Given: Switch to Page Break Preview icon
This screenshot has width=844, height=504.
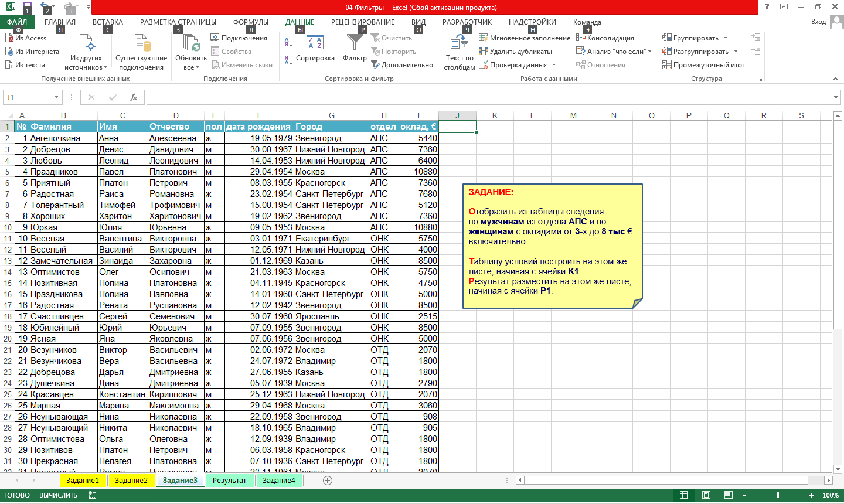Looking at the screenshot, I should point(729,495).
